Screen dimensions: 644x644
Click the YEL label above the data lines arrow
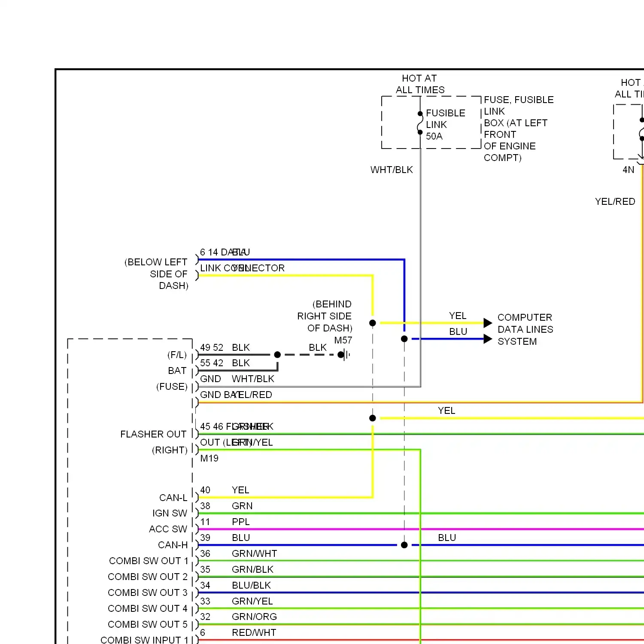[458, 316]
